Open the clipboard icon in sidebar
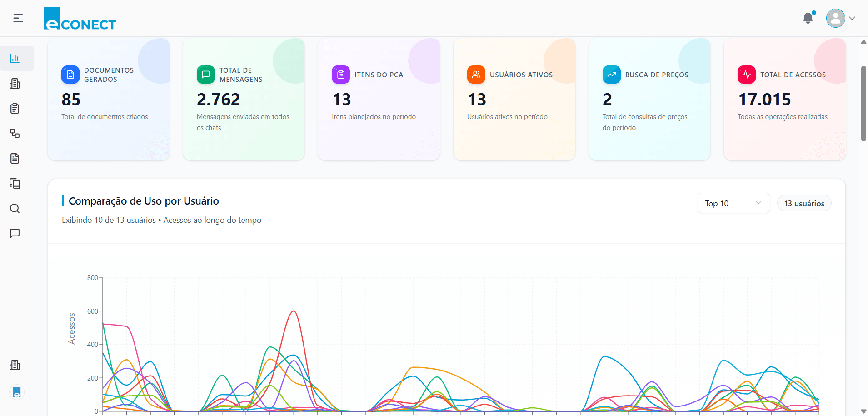Viewport: 868px width, 416px height. [x=15, y=109]
